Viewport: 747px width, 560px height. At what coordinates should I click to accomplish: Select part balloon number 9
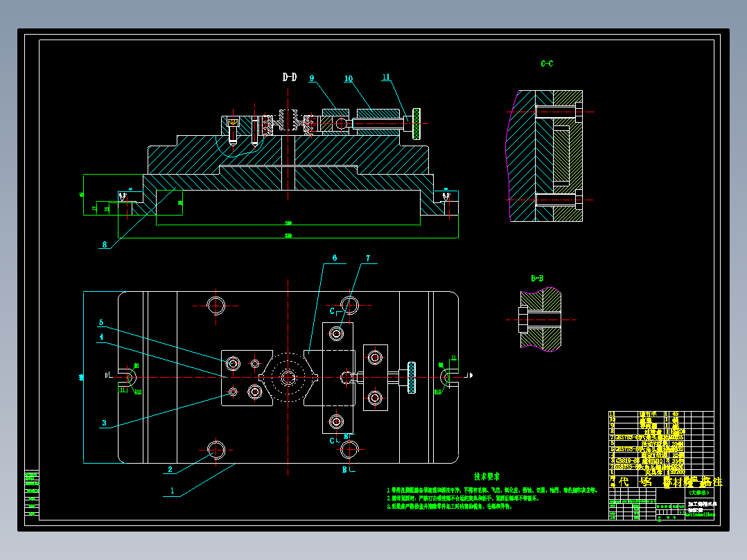(312, 78)
